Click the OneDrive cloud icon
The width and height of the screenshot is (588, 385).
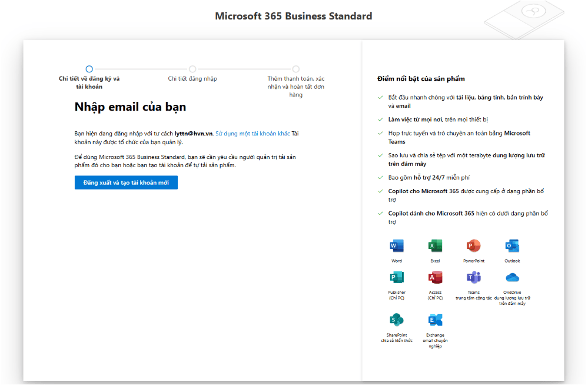pyautogui.click(x=512, y=278)
